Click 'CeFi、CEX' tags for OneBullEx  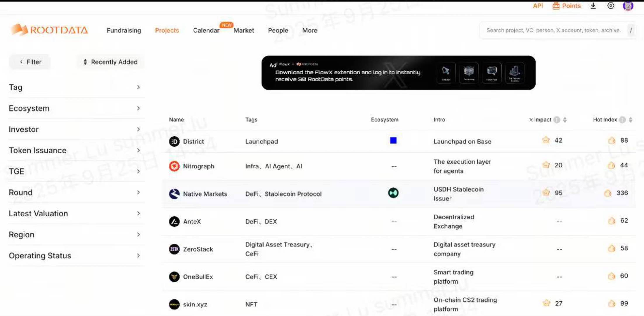[261, 277]
